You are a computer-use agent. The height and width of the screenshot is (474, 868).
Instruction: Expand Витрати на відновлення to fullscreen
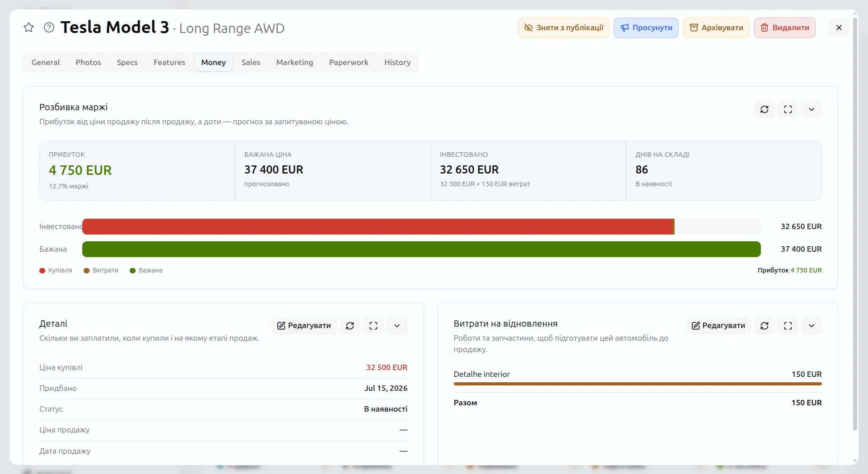pyautogui.click(x=788, y=326)
